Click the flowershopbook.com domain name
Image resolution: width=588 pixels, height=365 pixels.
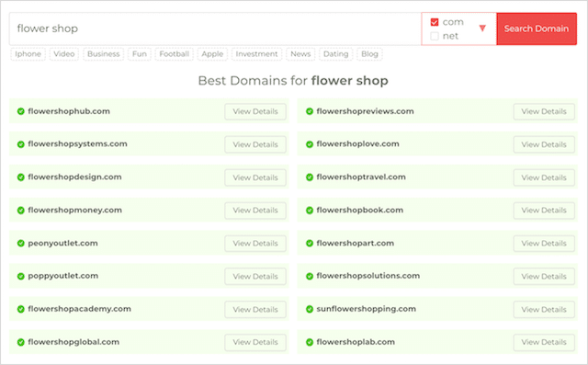tap(360, 210)
